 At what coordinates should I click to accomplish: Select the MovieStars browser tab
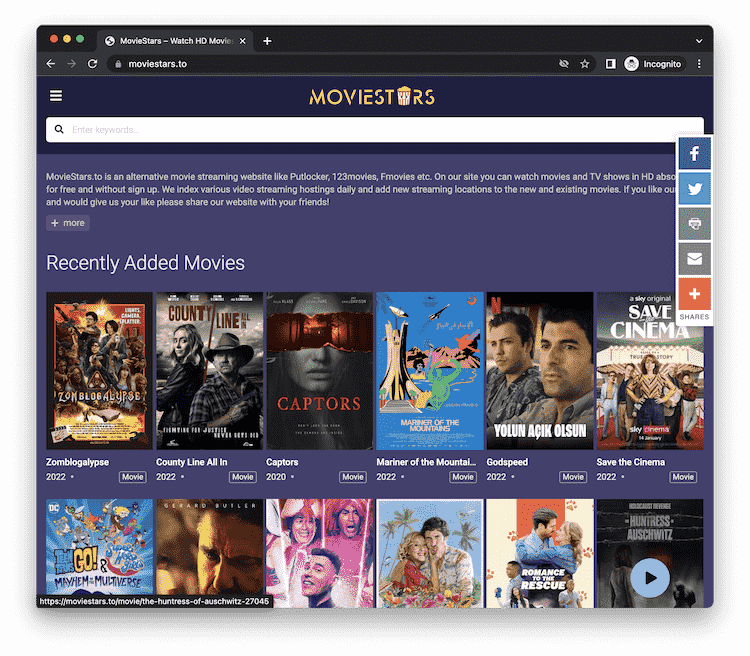[175, 41]
